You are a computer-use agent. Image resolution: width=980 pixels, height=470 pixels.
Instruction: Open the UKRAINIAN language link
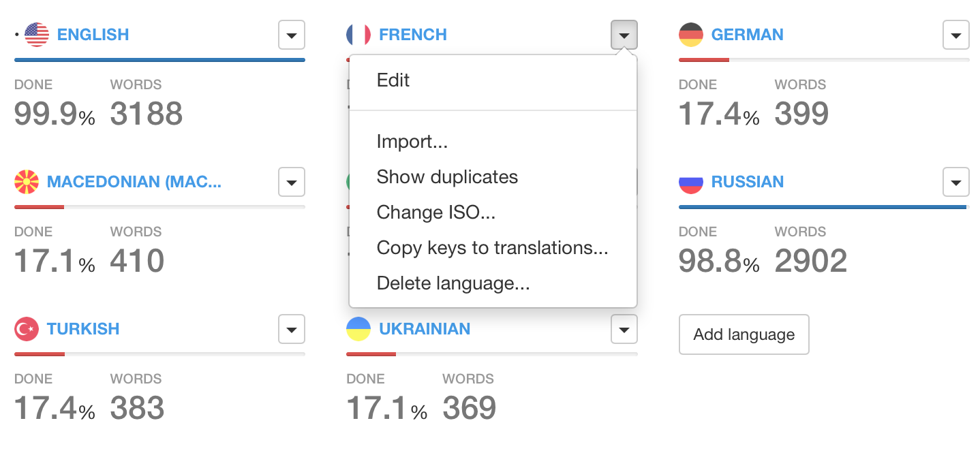click(x=425, y=329)
